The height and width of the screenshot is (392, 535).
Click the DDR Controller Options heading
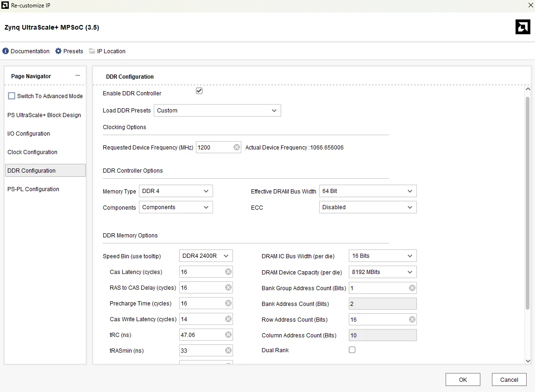point(133,170)
